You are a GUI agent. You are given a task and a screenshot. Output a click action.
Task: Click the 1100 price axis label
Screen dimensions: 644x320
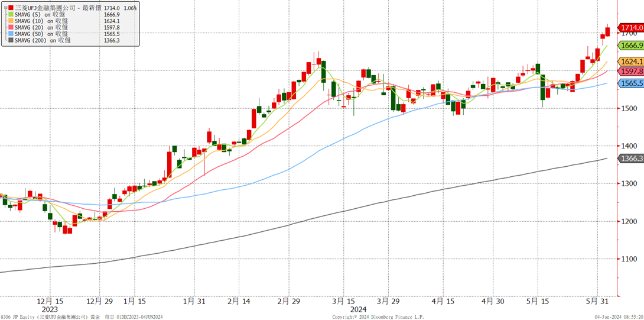pyautogui.click(x=628, y=259)
